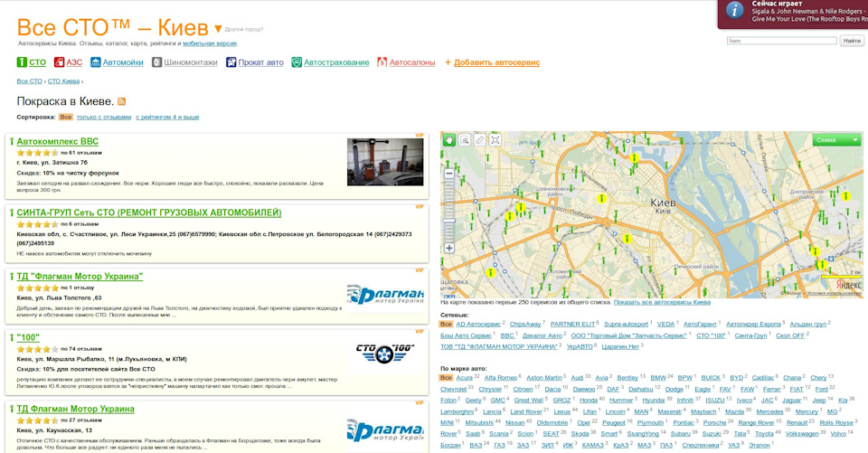
Task: Select the magnifier zoom-area tool on map
Action: click(465, 140)
